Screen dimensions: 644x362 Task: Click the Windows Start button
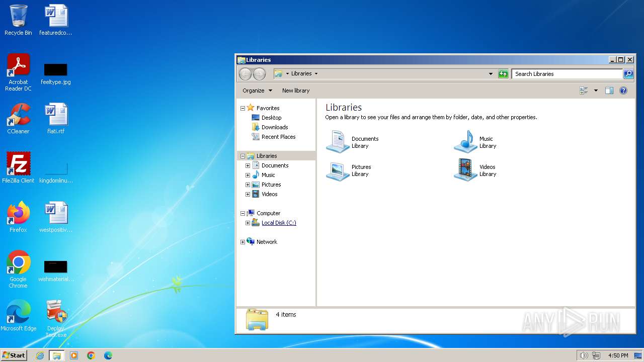click(14, 355)
